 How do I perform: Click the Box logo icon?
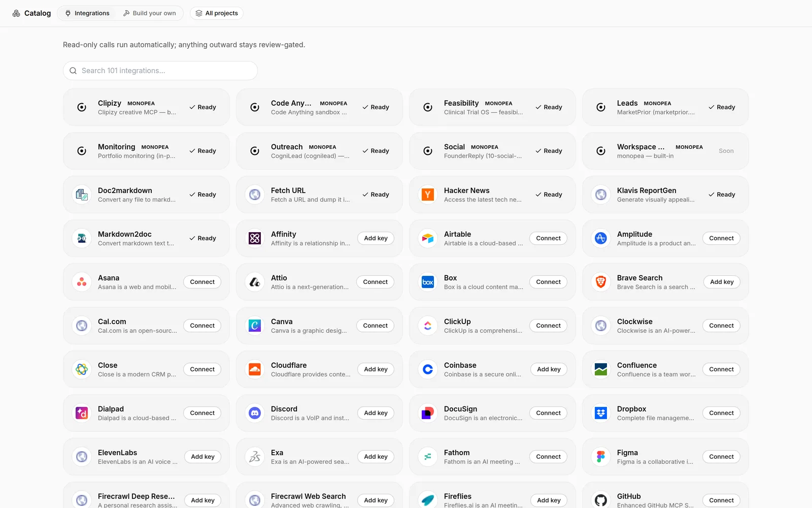(428, 282)
